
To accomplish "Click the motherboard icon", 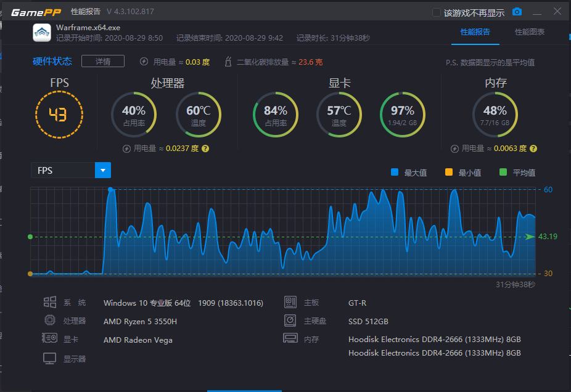I will coord(290,302).
